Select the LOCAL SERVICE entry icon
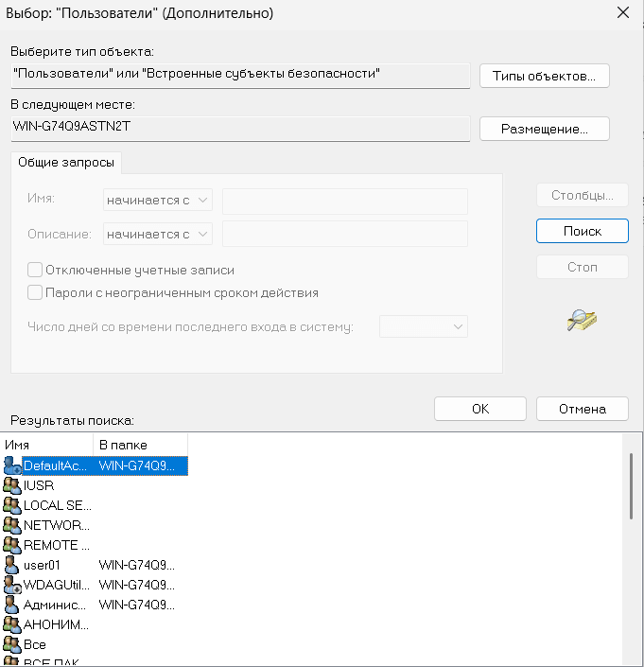Screen dimensions: 644x667 12,505
